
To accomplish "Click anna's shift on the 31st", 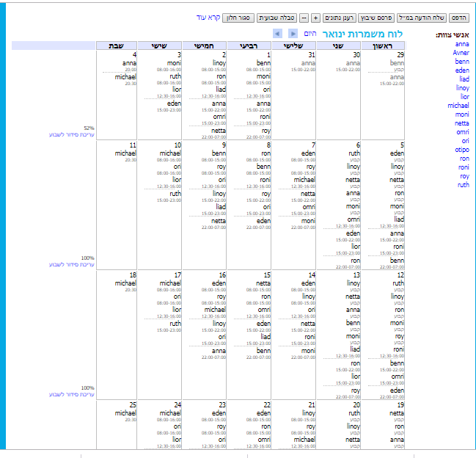I will coord(308,64).
